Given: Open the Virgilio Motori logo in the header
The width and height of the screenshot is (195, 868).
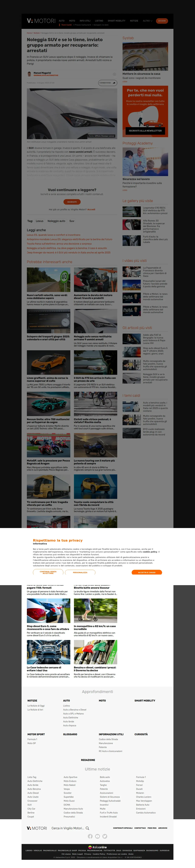Looking at the screenshot, I should pos(41,21).
